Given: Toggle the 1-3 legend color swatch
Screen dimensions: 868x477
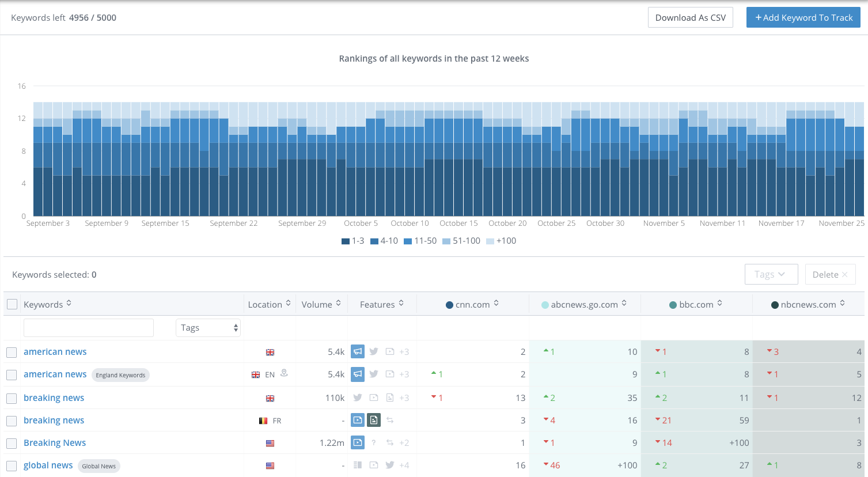Looking at the screenshot, I should (346, 241).
